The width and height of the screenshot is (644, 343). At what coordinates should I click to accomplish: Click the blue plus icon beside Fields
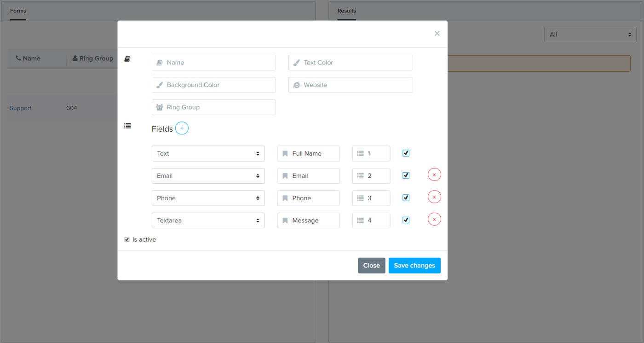(x=182, y=128)
